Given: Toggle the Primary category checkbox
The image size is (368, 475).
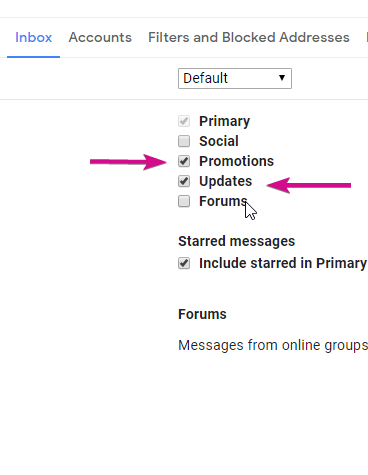Looking at the screenshot, I should pyautogui.click(x=184, y=121).
